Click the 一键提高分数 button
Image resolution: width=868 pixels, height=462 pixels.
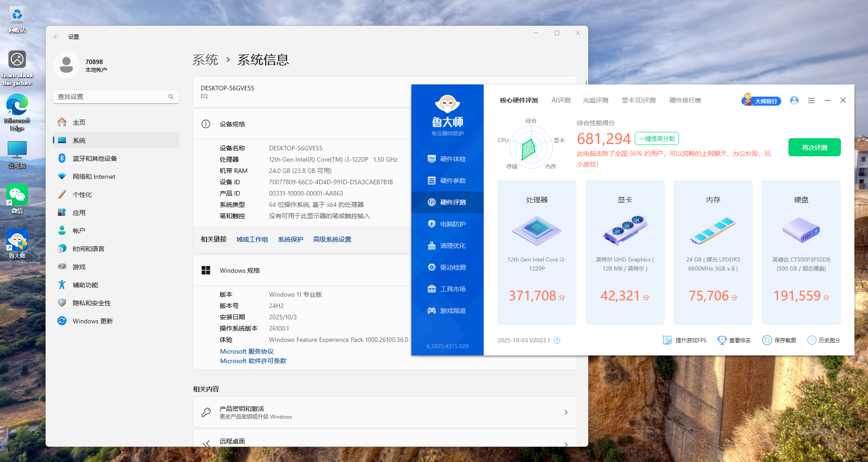[657, 139]
